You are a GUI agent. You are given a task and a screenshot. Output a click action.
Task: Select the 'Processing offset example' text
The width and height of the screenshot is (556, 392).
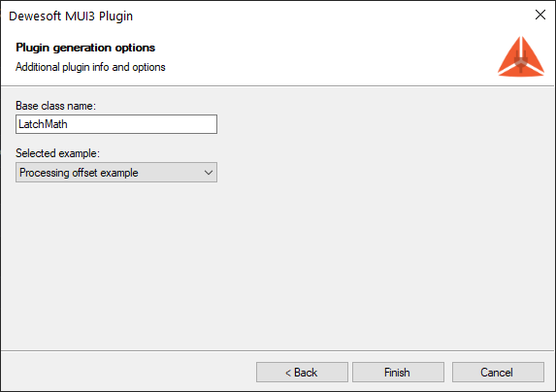79,173
